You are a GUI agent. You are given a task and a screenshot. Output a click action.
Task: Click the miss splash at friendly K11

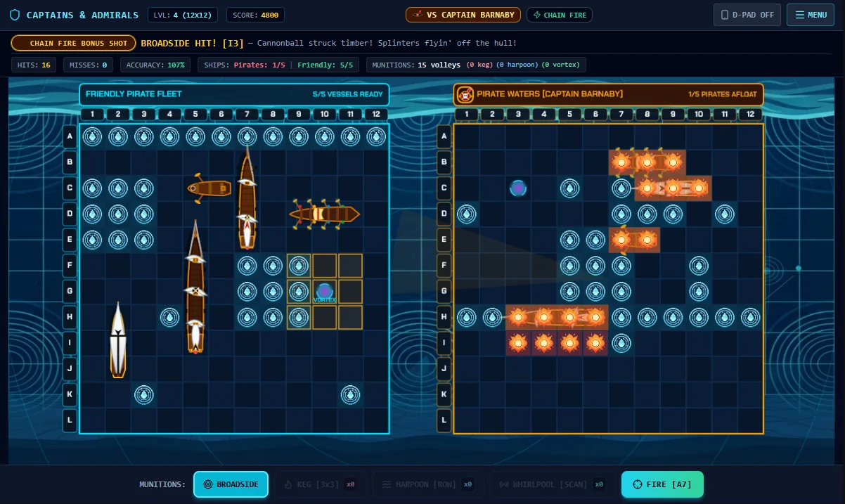pos(350,395)
